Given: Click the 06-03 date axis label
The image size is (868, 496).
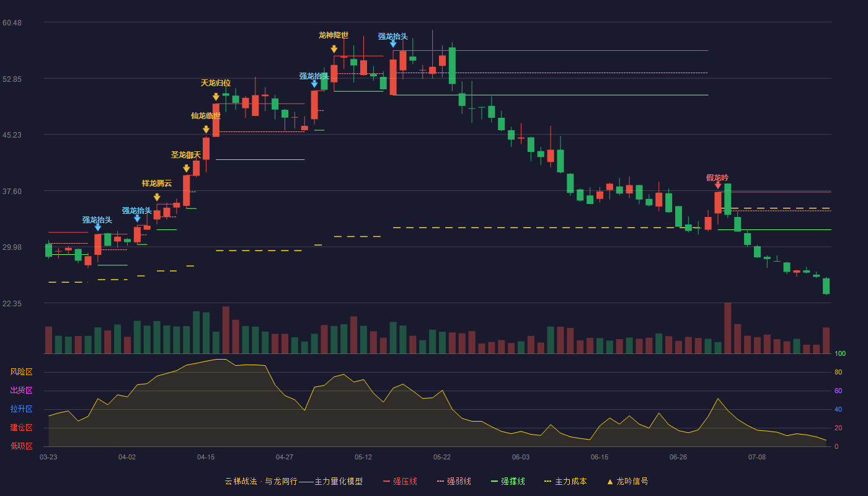Looking at the screenshot, I should point(521,457).
